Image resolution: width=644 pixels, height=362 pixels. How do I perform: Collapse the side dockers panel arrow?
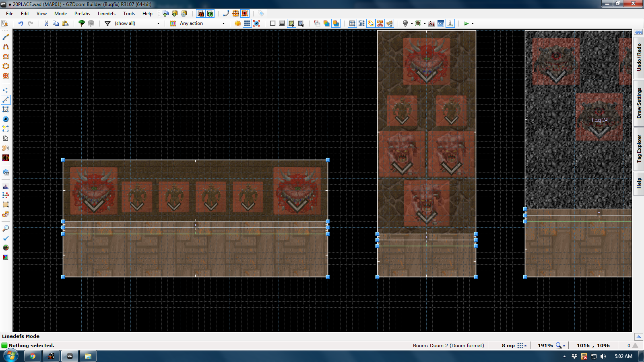pos(638,32)
